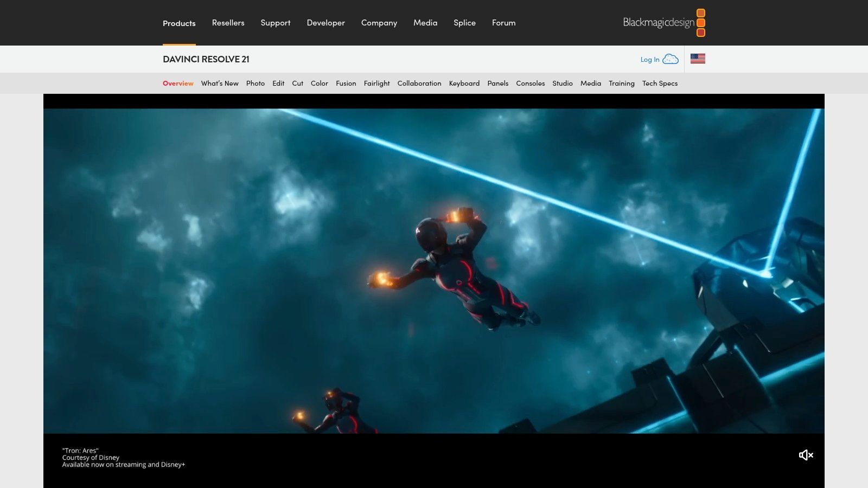Go to Splice in the top navigation
Image resolution: width=868 pixels, height=488 pixels.
tap(464, 23)
